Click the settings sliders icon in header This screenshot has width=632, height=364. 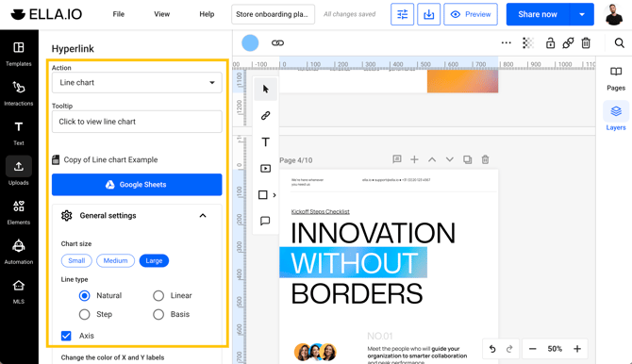coord(402,14)
